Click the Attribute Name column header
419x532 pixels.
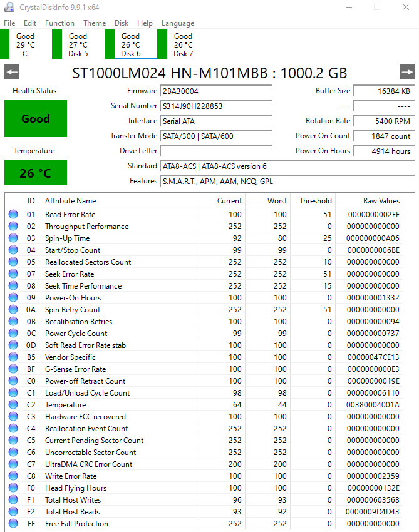(120, 201)
